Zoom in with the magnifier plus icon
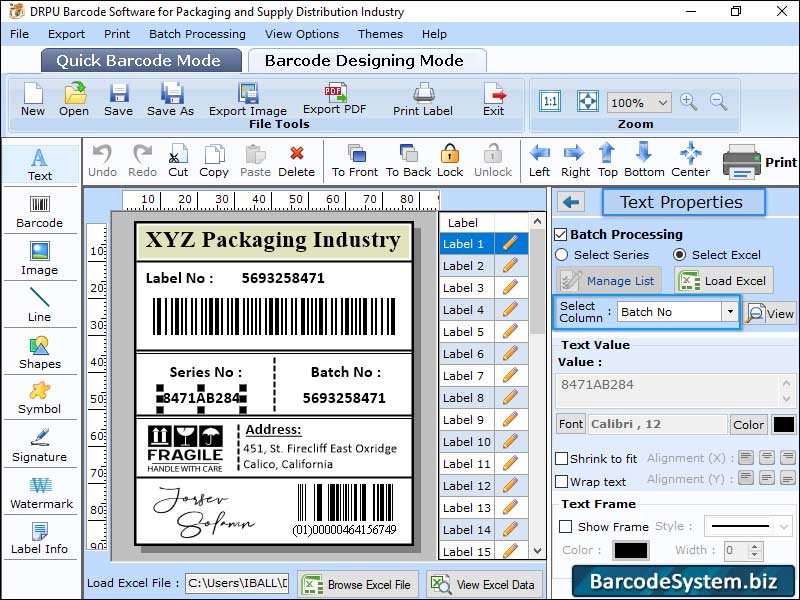The width and height of the screenshot is (800, 600). [688, 102]
